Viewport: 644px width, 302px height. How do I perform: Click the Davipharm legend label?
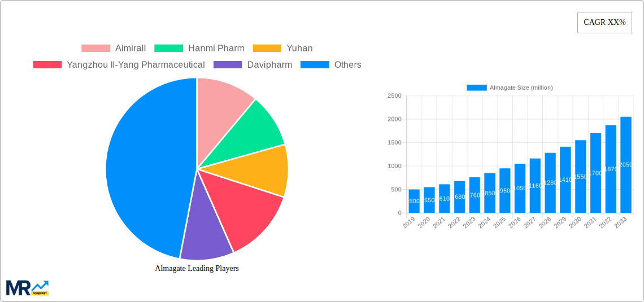(270, 65)
